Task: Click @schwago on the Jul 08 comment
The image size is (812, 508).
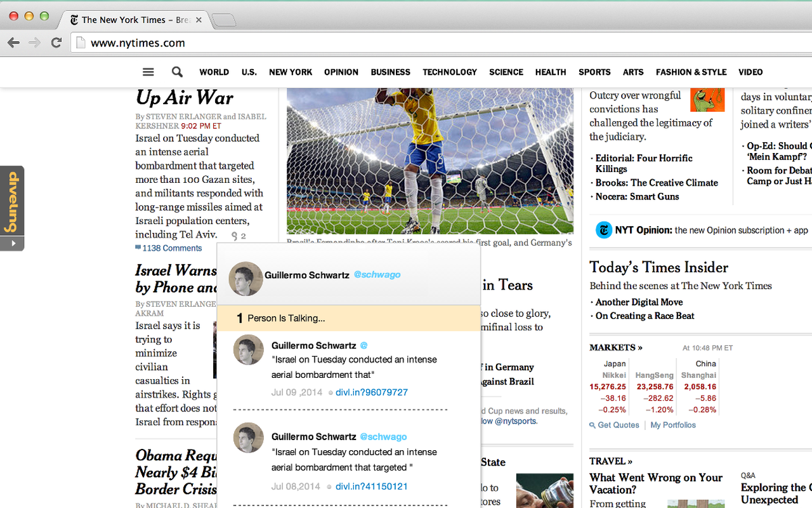Action: coord(384,437)
